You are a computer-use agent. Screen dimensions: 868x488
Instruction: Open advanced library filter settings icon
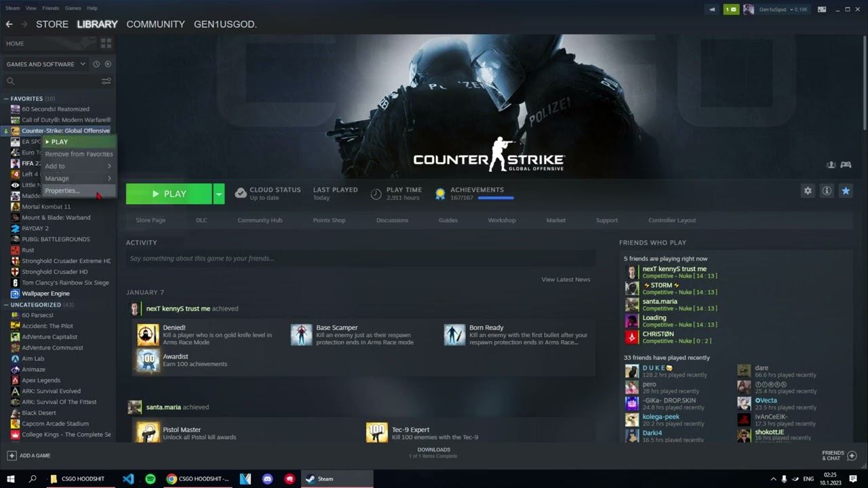point(106,81)
